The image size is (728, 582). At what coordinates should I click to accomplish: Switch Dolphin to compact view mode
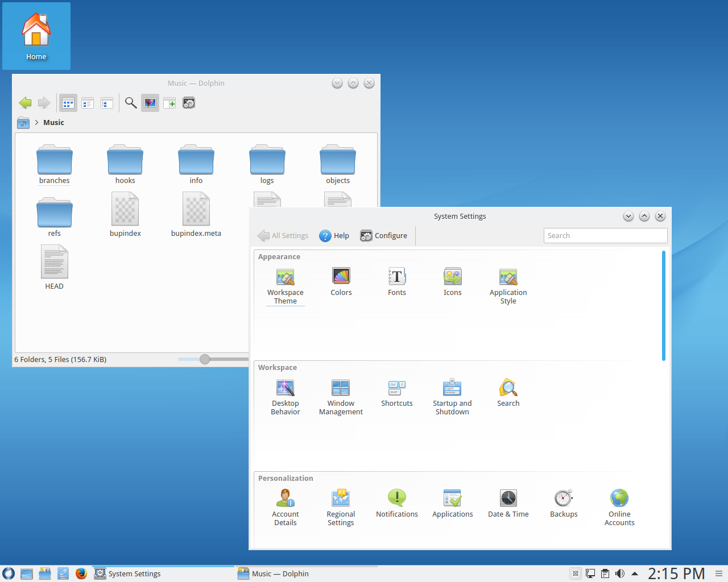[x=88, y=103]
